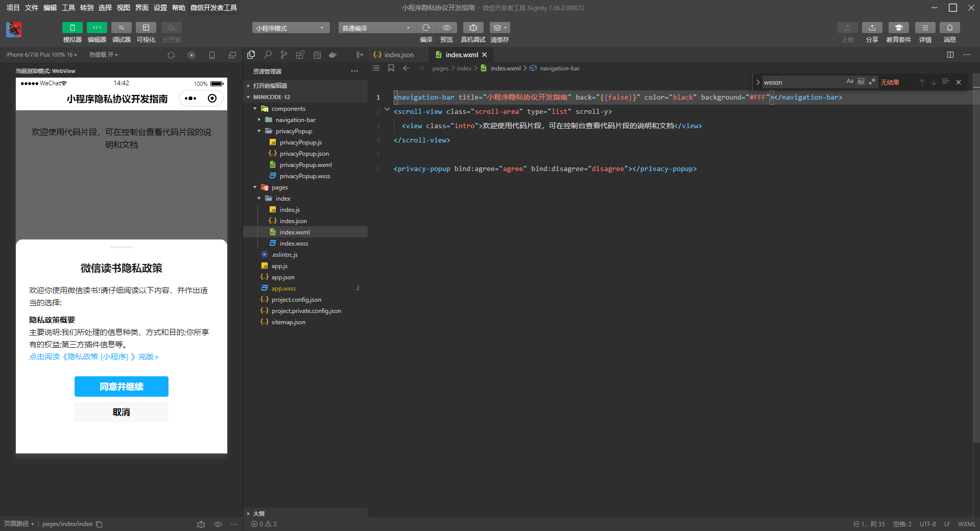Open the Docker whale sidebar icon
This screenshot has height=531, width=980.
pos(333,55)
